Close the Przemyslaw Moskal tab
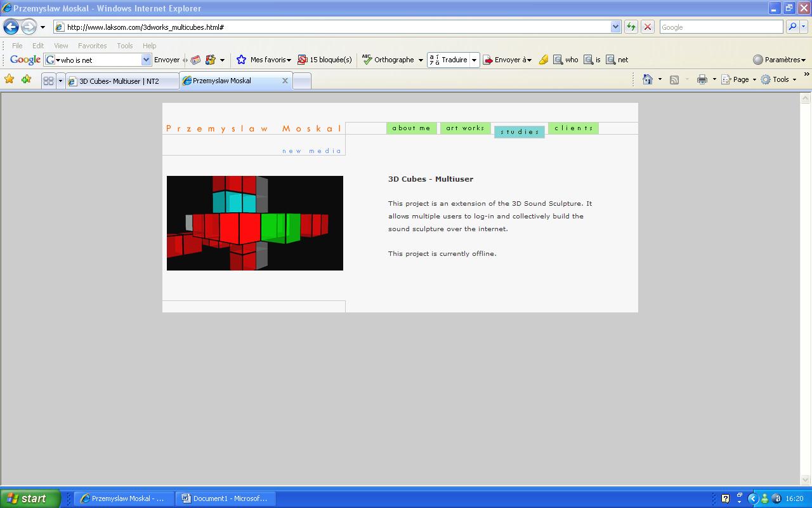 pyautogui.click(x=285, y=81)
